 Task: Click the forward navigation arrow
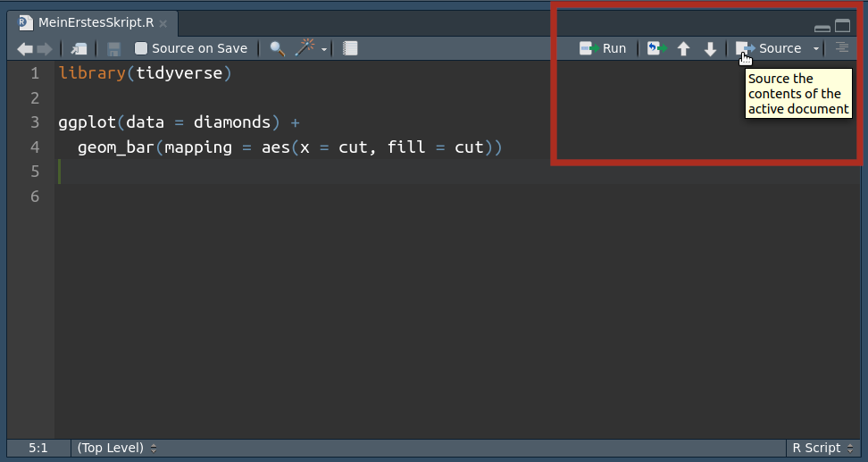[44, 49]
